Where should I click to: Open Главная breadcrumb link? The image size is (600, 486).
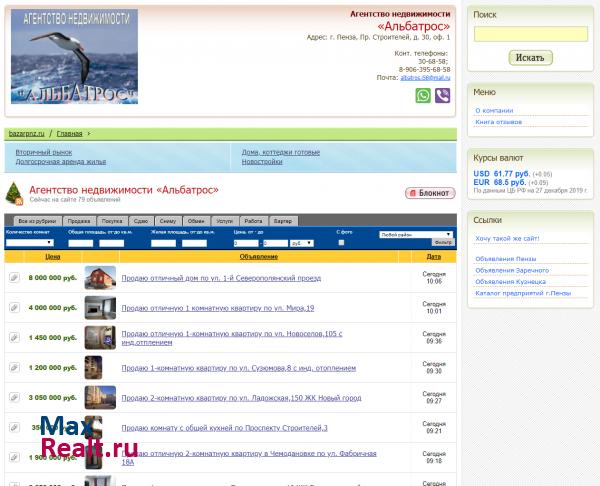pos(69,134)
